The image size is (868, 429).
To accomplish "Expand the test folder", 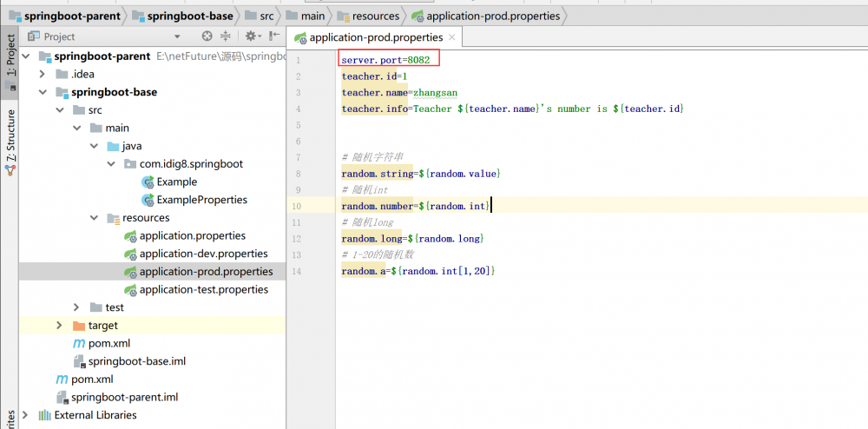I will (76, 307).
